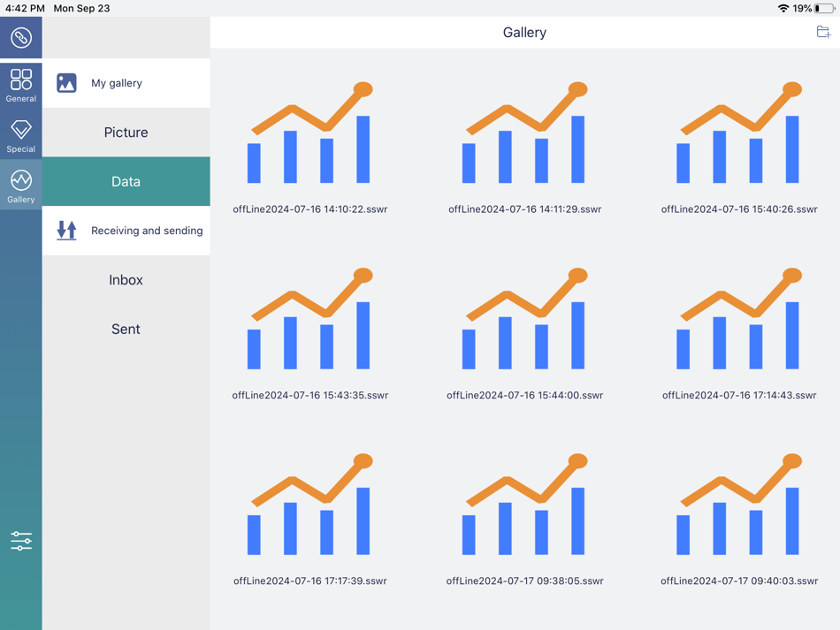Select the Gallery section in sidebar

pos(21,186)
